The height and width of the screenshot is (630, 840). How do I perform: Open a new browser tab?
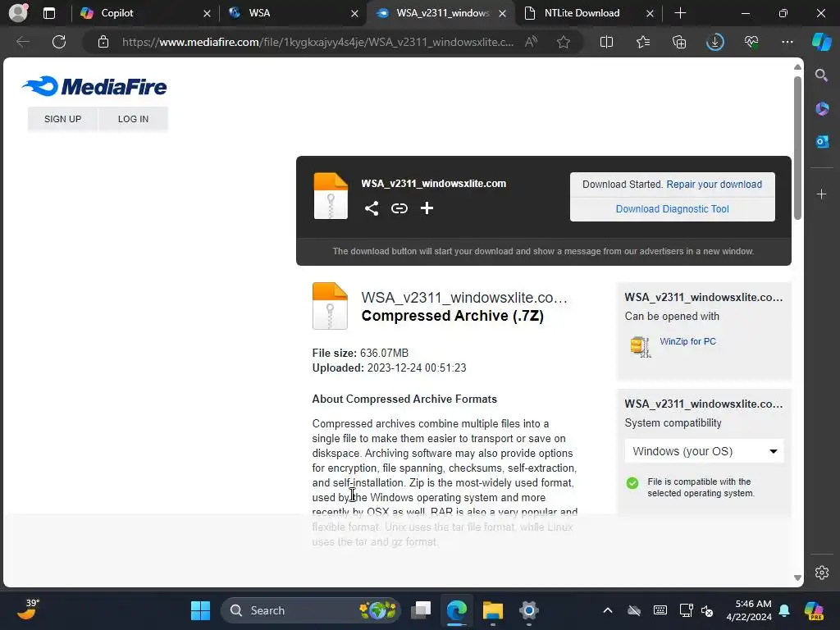[x=680, y=13]
